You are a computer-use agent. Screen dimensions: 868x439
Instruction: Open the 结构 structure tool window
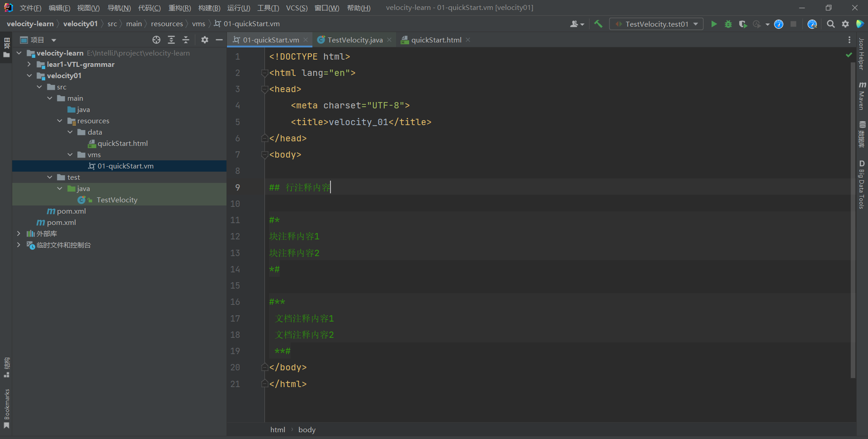point(6,367)
